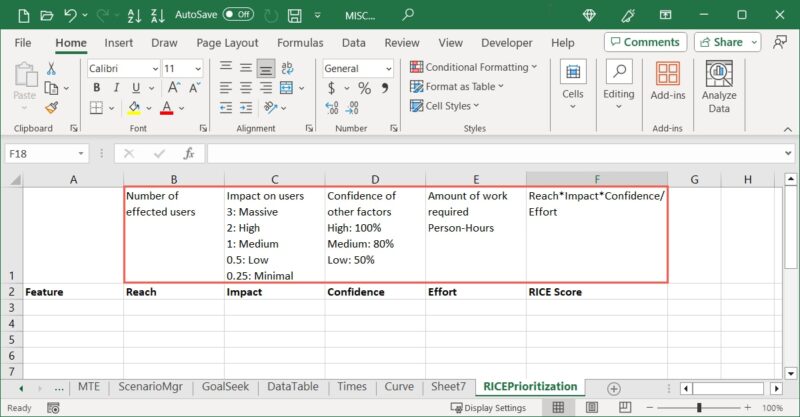This screenshot has height=417, width=800.
Task: Click the Comments button
Action: pos(645,42)
